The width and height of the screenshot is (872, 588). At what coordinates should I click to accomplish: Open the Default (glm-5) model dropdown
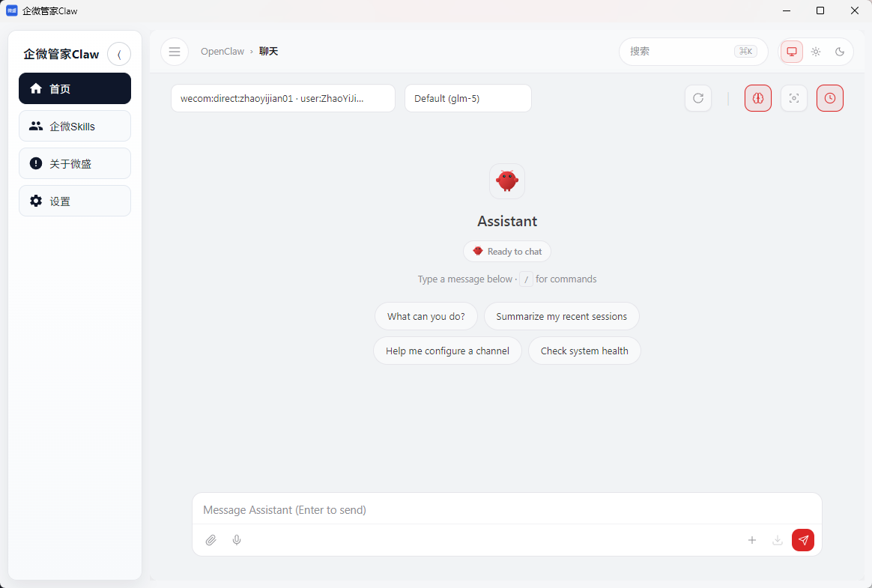click(x=468, y=98)
